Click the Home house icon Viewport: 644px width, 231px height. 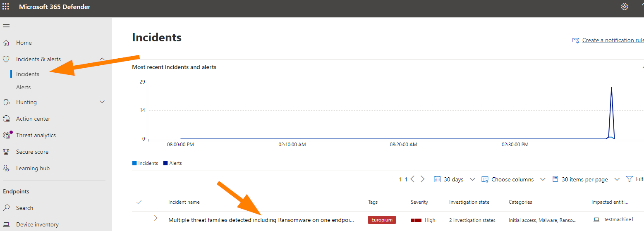tap(6, 43)
